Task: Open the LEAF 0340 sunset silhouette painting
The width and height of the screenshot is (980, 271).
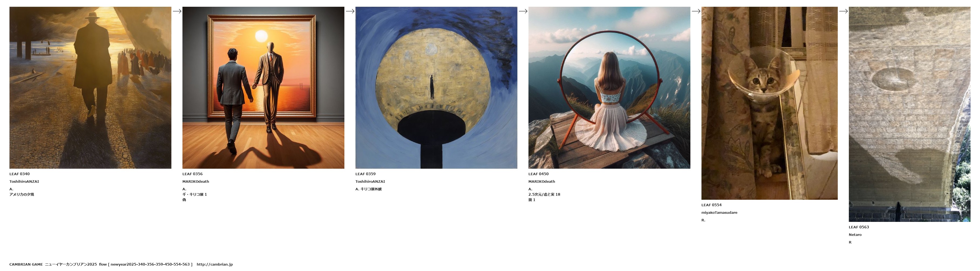Action: click(x=90, y=87)
